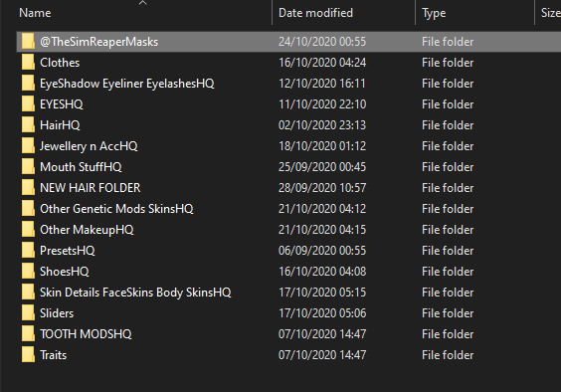
Task: Click date 17/10/2020 05:15
Action: click(x=322, y=293)
